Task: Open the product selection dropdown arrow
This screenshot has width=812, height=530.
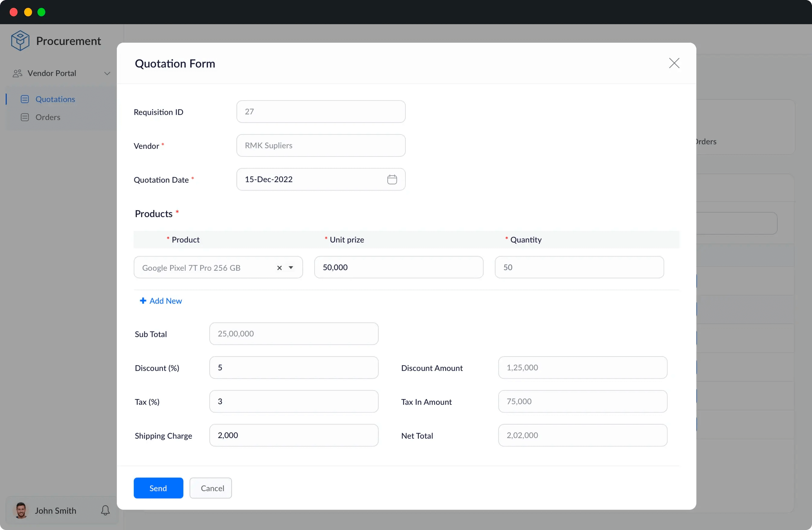Action: (291, 268)
